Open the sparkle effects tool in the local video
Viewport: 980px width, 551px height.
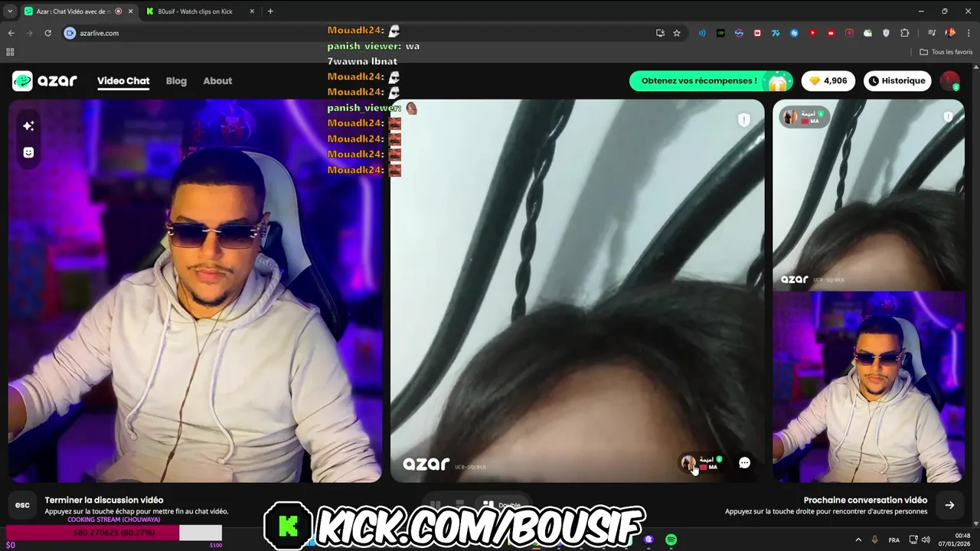28,126
